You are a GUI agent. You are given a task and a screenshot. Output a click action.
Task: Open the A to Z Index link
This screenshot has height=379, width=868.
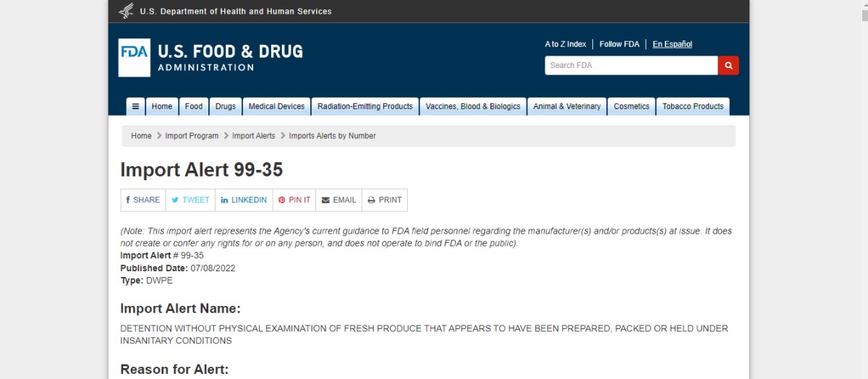[565, 44]
